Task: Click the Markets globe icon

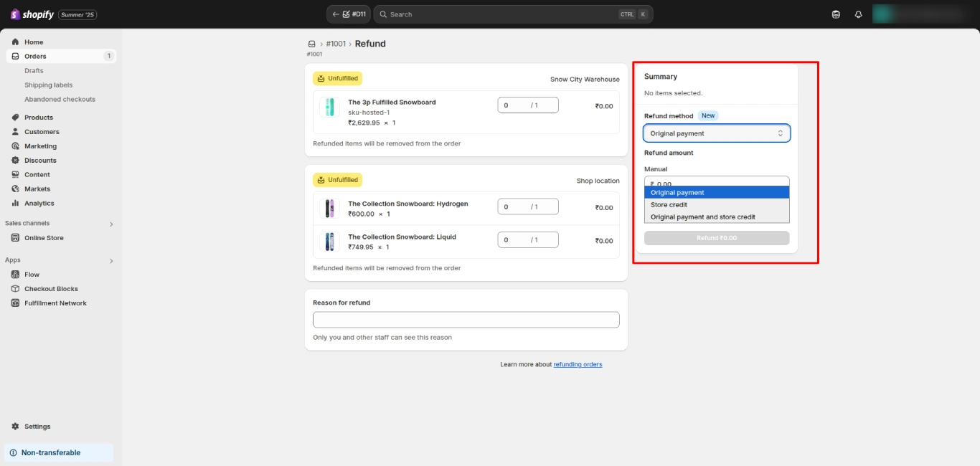Action: (15, 189)
